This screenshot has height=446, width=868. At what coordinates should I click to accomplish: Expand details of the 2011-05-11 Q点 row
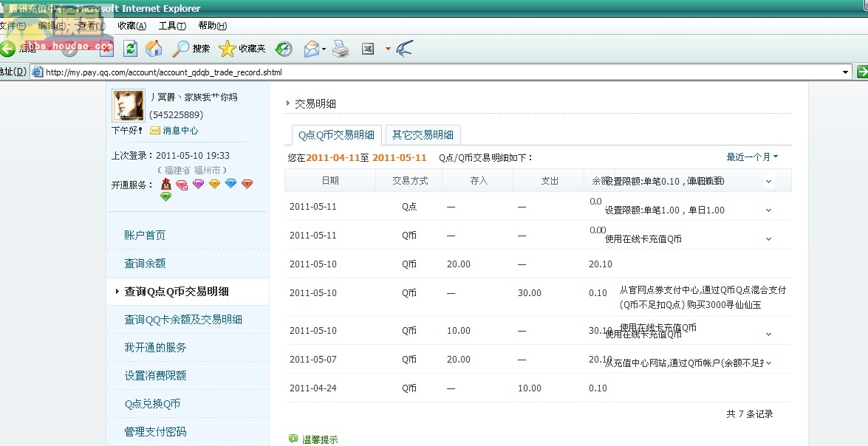click(x=768, y=210)
